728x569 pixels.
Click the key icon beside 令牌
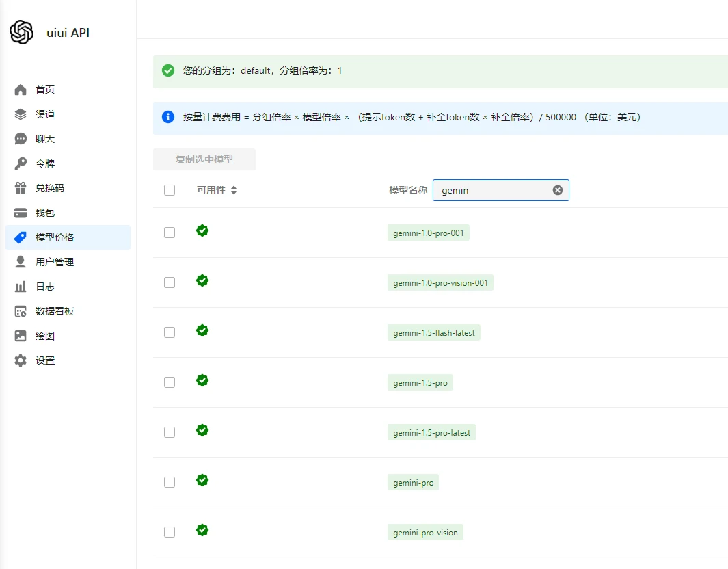[x=21, y=163]
